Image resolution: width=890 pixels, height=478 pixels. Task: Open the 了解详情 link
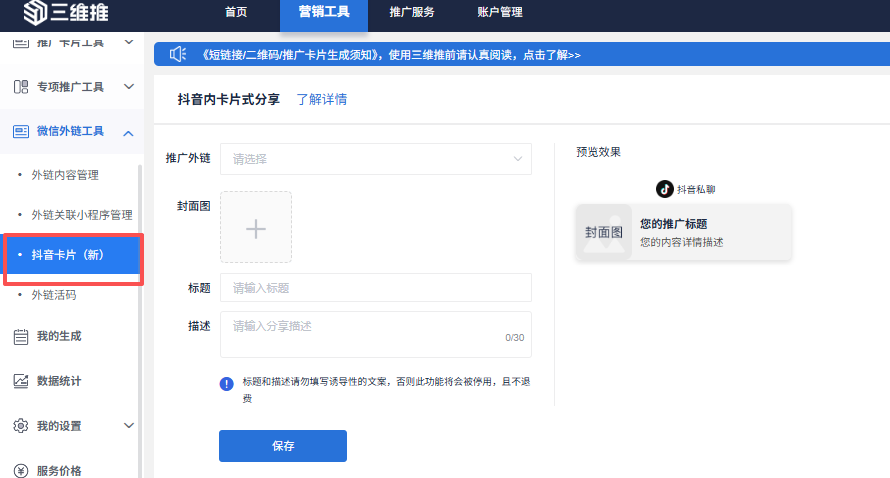[322, 99]
